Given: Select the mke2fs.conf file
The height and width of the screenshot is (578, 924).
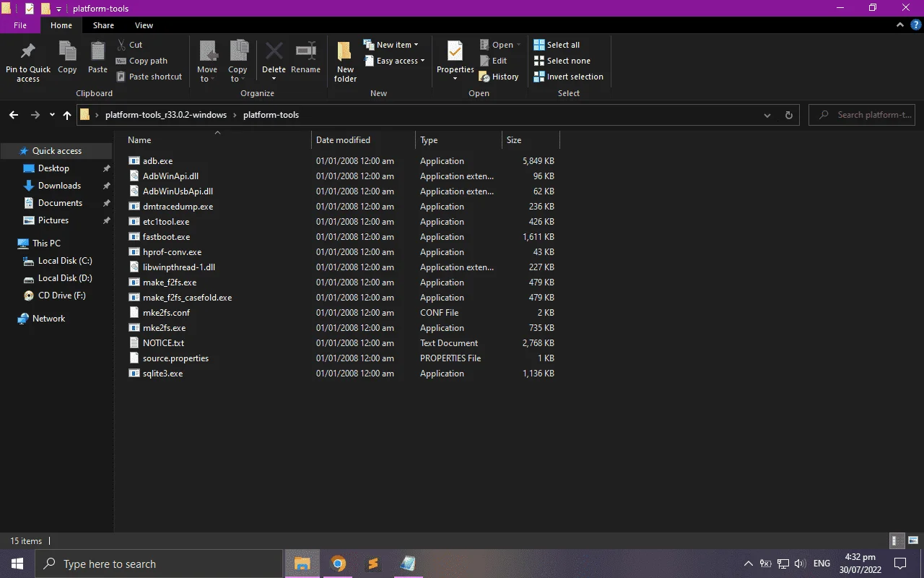Looking at the screenshot, I should pyautogui.click(x=166, y=313).
